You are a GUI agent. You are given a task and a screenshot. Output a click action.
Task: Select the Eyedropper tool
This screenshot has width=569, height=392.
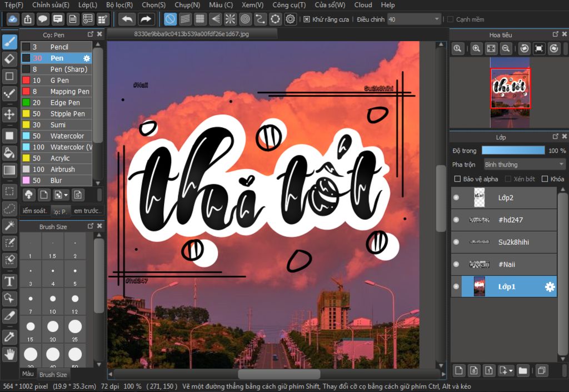click(x=9, y=337)
